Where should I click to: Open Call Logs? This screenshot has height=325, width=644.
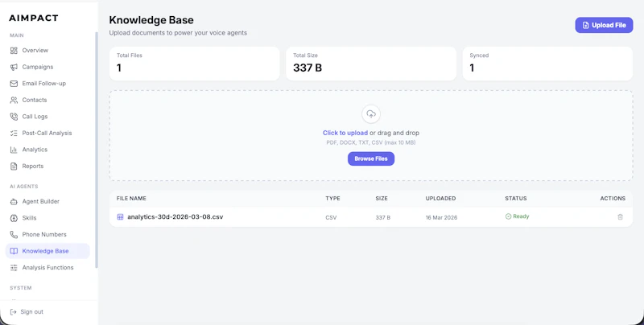click(x=47, y=117)
